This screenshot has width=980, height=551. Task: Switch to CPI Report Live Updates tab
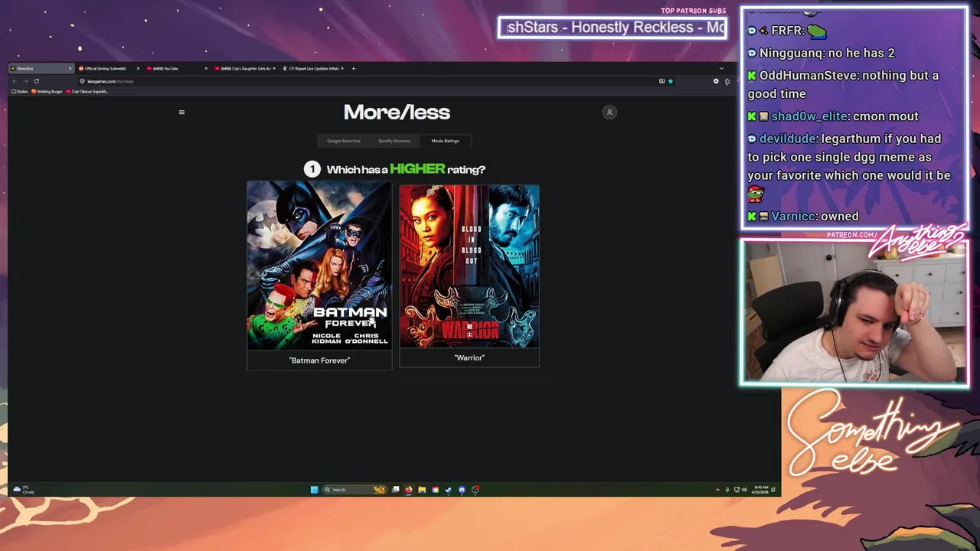tap(313, 69)
